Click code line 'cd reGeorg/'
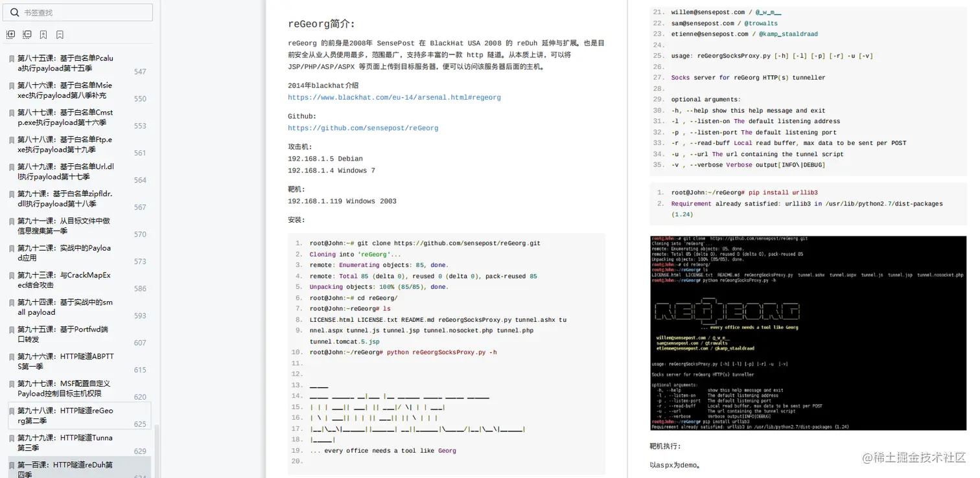 point(354,298)
